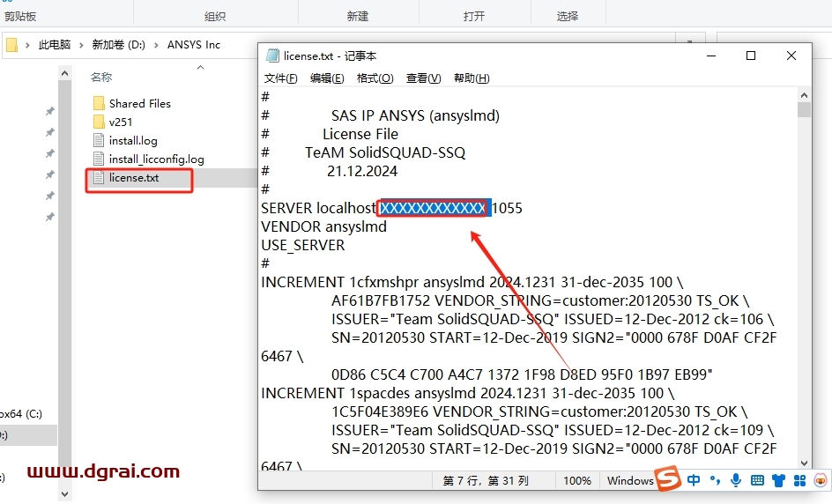Image resolution: width=832 pixels, height=504 pixels.
Task: Select the install_licconfig.log file icon
Action: (99, 159)
